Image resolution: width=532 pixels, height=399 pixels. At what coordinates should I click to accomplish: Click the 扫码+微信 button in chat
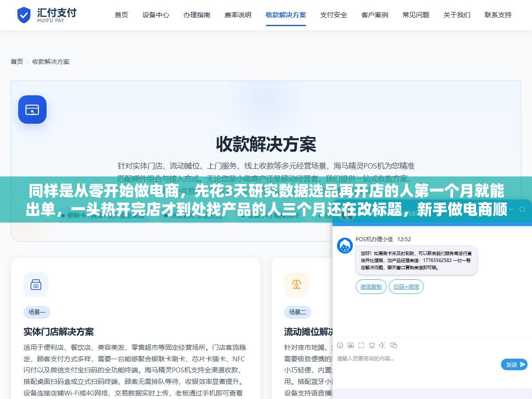pyautogui.click(x=406, y=287)
